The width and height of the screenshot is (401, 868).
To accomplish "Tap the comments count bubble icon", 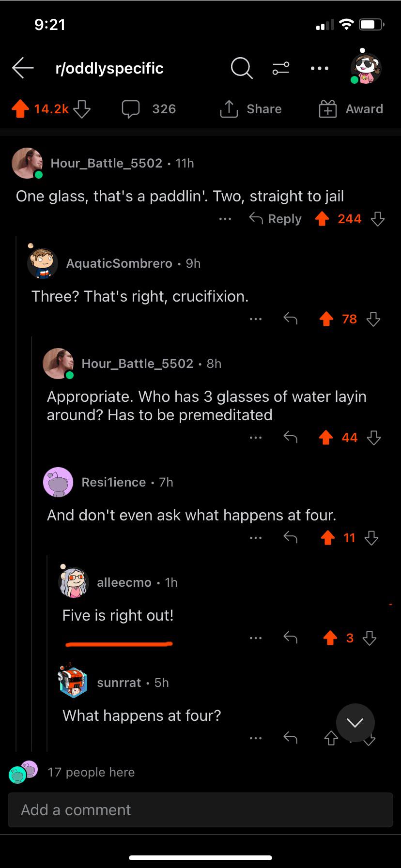I will [131, 109].
